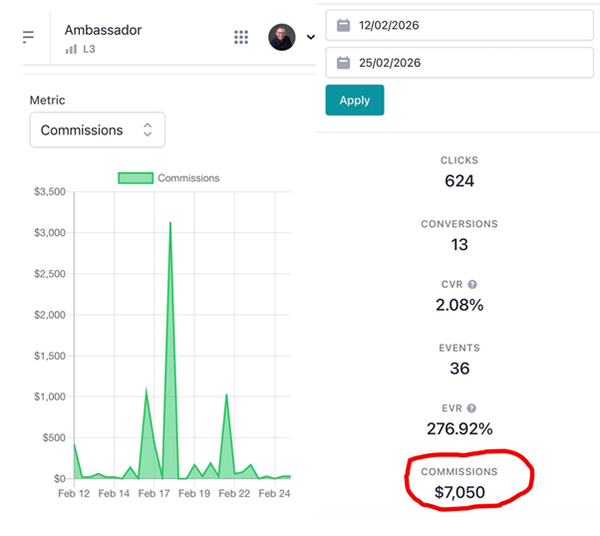
Task: Click the Clicks value 624
Action: [x=459, y=181]
